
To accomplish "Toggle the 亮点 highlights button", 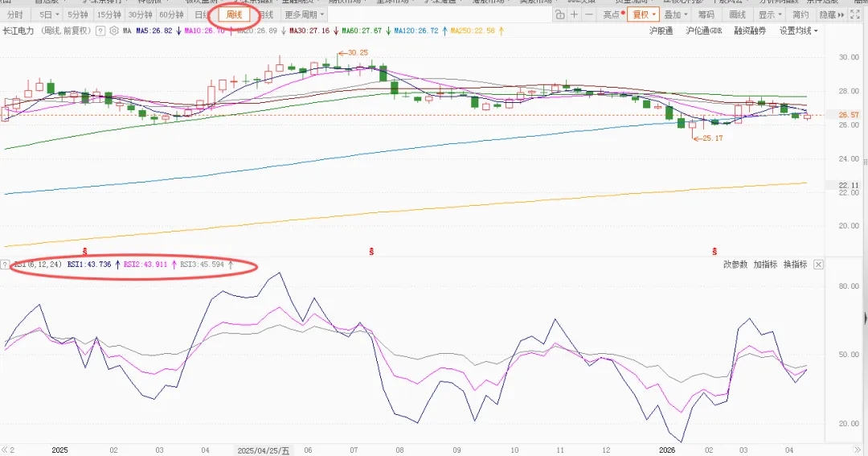I will (612, 15).
